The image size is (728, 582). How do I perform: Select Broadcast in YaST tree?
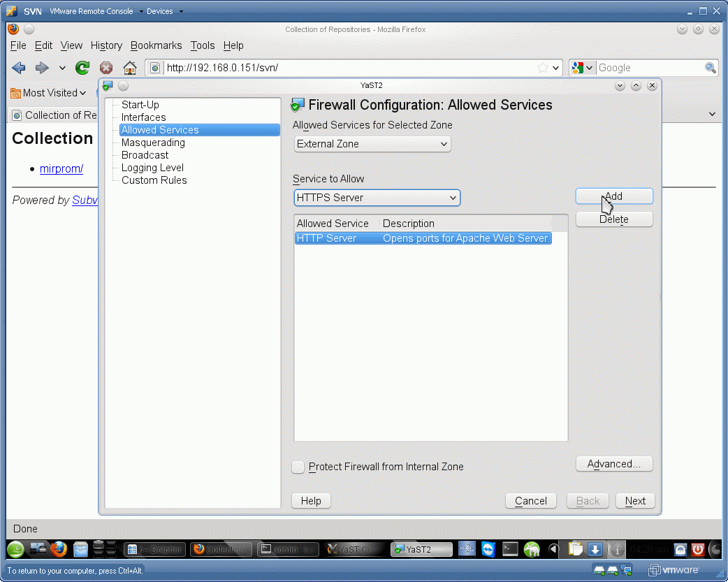145,155
